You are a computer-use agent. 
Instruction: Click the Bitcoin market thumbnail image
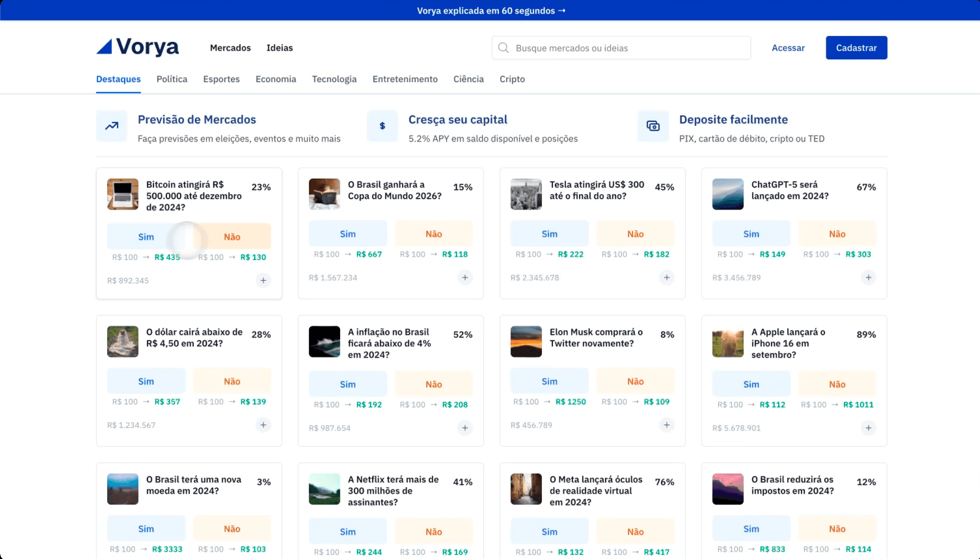pos(122,194)
